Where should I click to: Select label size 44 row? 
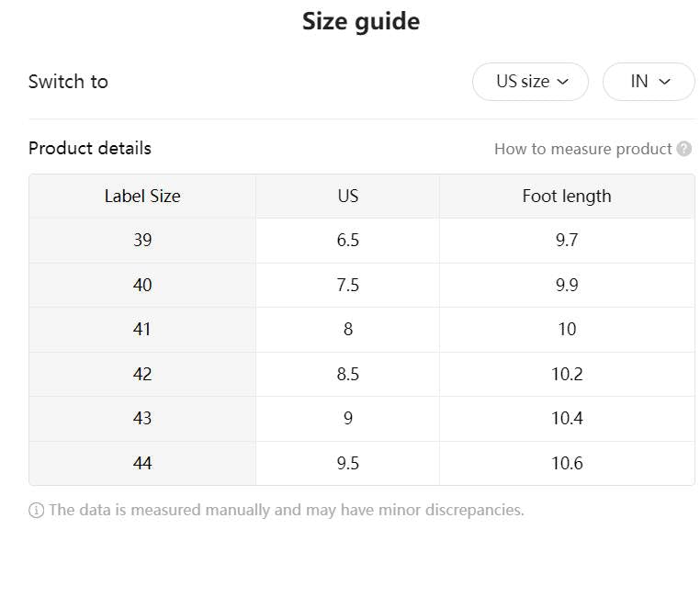[142, 463]
